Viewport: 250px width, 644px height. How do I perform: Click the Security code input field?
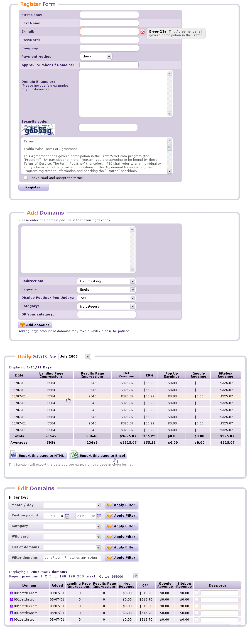(x=108, y=128)
